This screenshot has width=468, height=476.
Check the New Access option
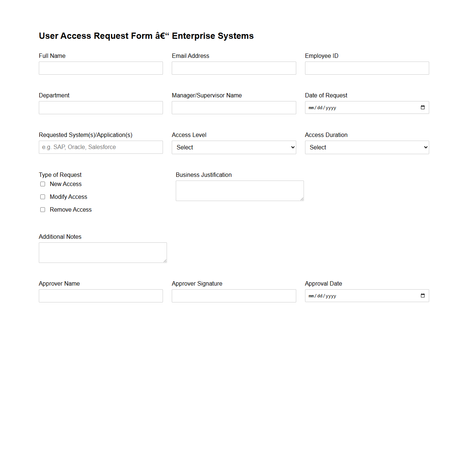(42, 184)
